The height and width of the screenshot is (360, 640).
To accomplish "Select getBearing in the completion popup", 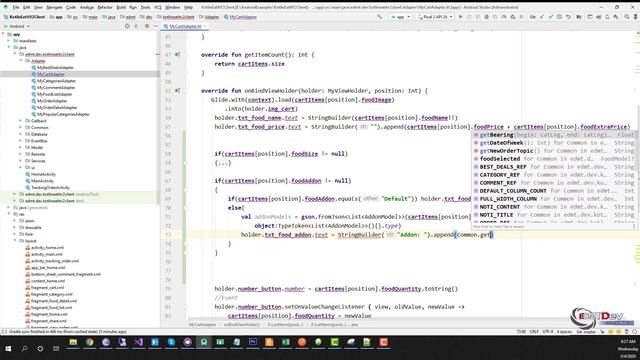I will pyautogui.click(x=554, y=135).
